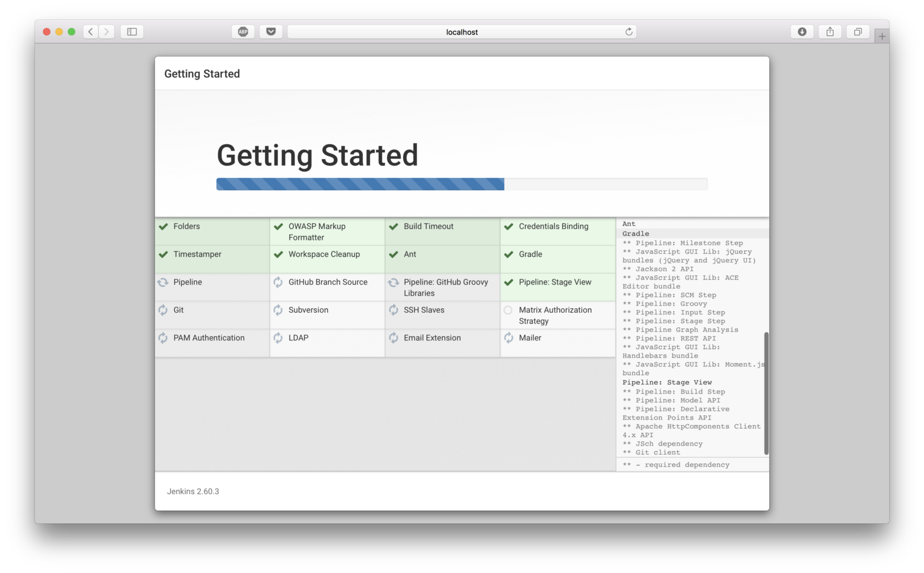Image resolution: width=924 pixels, height=573 pixels.
Task: Select the Build Timeout plugin label
Action: pos(429,227)
